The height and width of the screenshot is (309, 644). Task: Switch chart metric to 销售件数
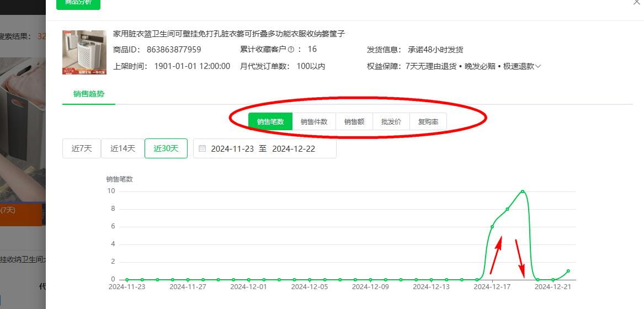point(314,121)
